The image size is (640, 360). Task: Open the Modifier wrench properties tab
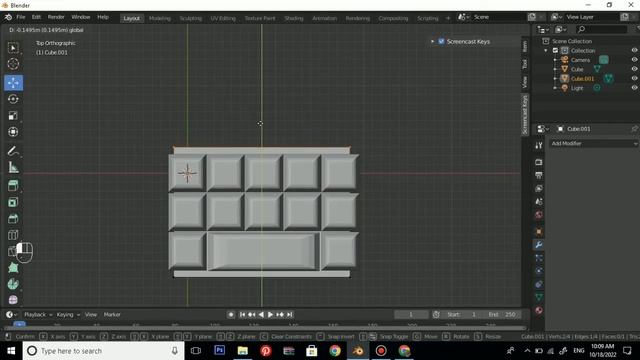[x=539, y=245]
